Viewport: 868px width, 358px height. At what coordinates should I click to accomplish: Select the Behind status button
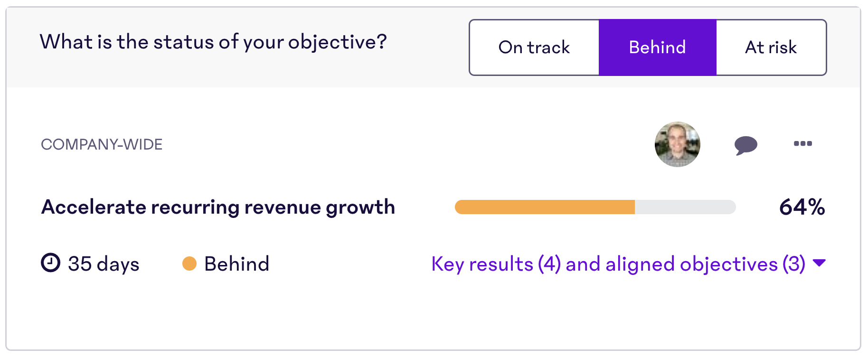(x=658, y=47)
